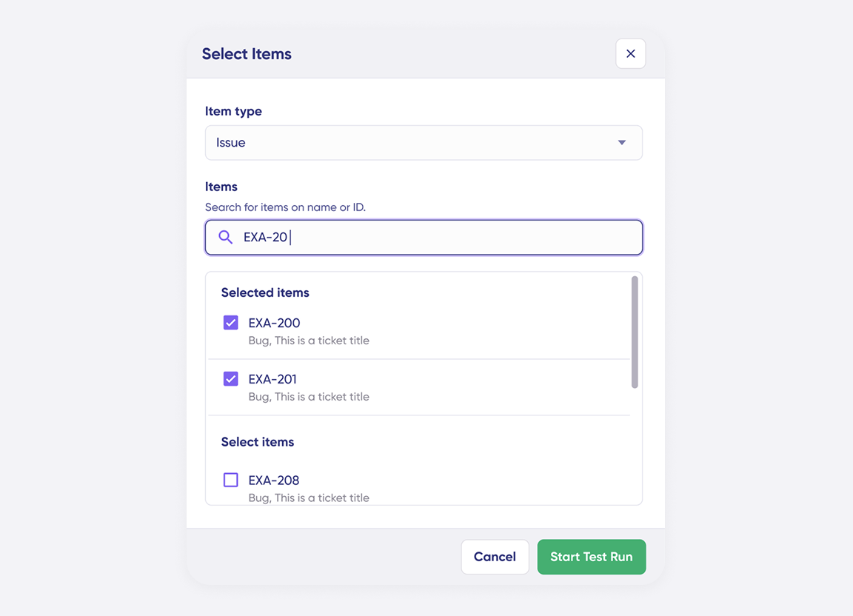Click the Select Items dialog title
The image size is (853, 616).
pyautogui.click(x=247, y=54)
